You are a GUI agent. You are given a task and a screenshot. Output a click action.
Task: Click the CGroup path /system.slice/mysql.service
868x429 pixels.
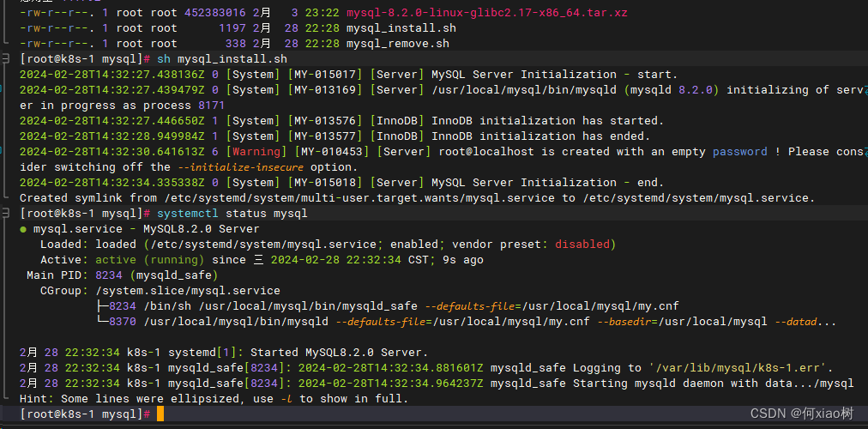pyautogui.click(x=188, y=291)
